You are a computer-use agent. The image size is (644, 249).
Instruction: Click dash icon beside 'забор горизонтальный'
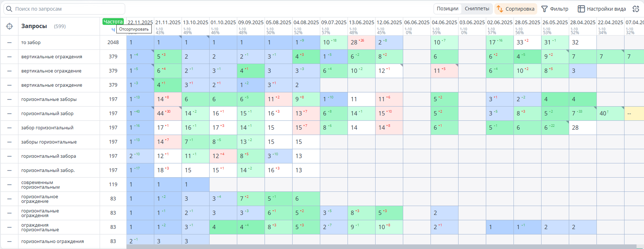(x=10, y=128)
